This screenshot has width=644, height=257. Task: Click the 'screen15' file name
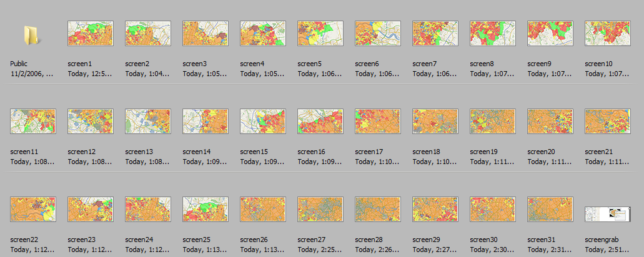(x=254, y=152)
